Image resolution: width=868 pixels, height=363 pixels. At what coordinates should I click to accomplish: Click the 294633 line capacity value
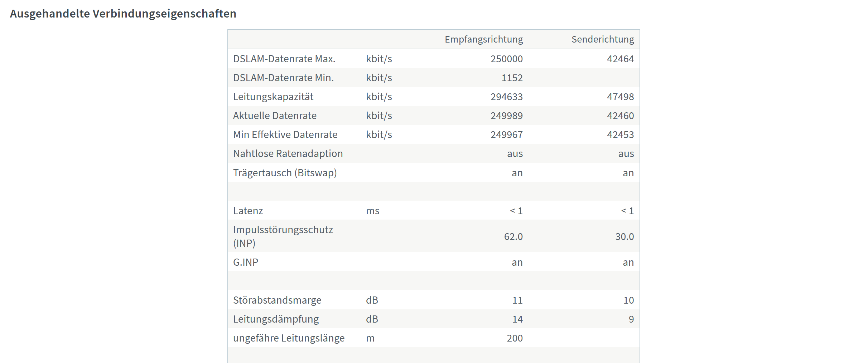(506, 97)
